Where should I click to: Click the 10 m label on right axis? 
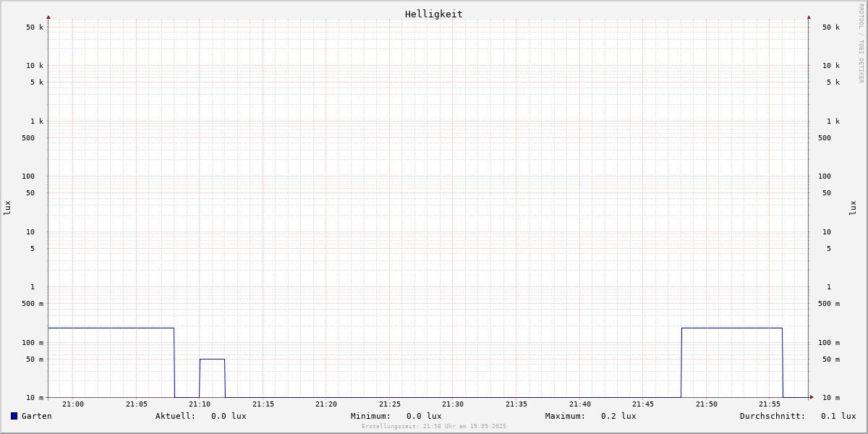831,398
